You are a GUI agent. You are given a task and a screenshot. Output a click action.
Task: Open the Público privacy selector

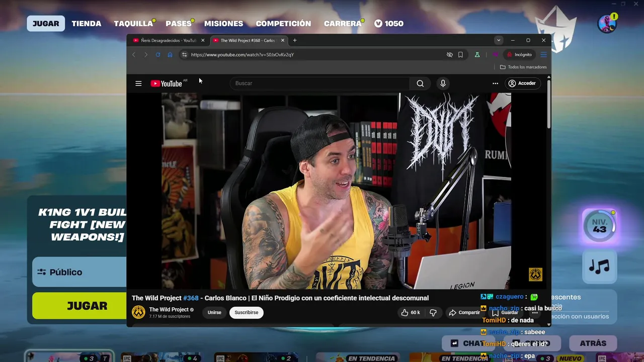point(79,272)
